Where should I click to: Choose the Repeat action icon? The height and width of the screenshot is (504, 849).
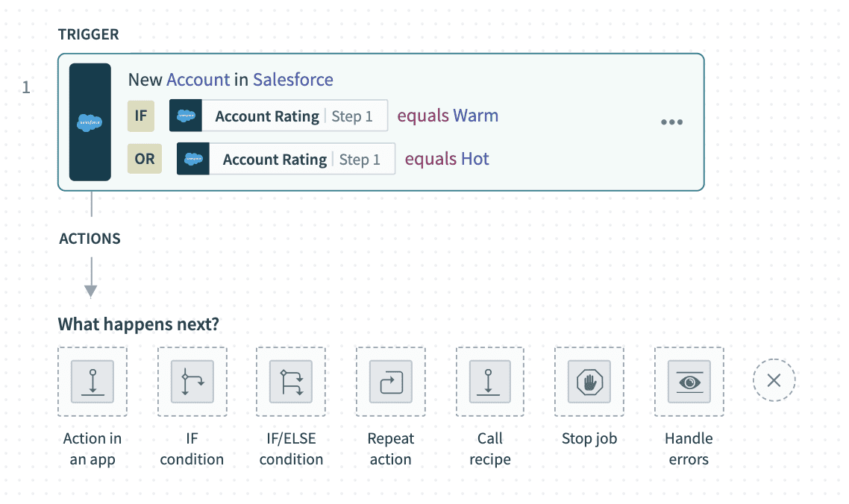(x=390, y=382)
